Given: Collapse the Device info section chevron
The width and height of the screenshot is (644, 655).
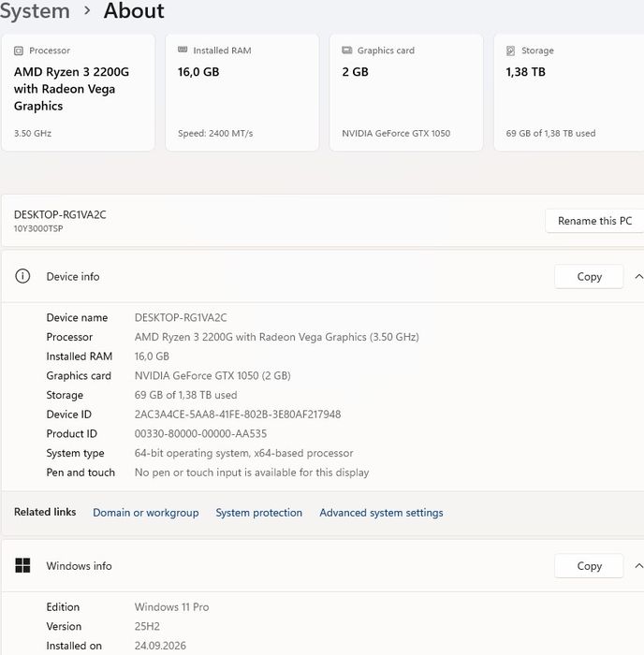Looking at the screenshot, I should (x=638, y=276).
